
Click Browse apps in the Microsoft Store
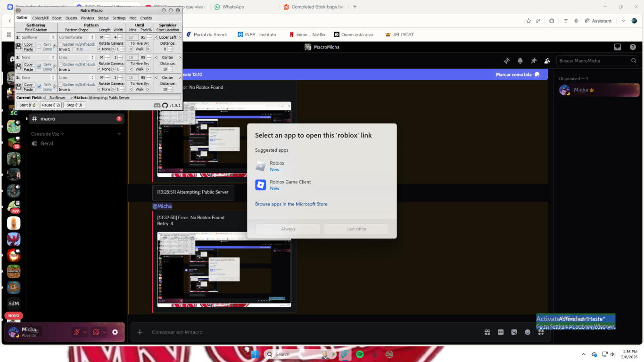(x=290, y=204)
